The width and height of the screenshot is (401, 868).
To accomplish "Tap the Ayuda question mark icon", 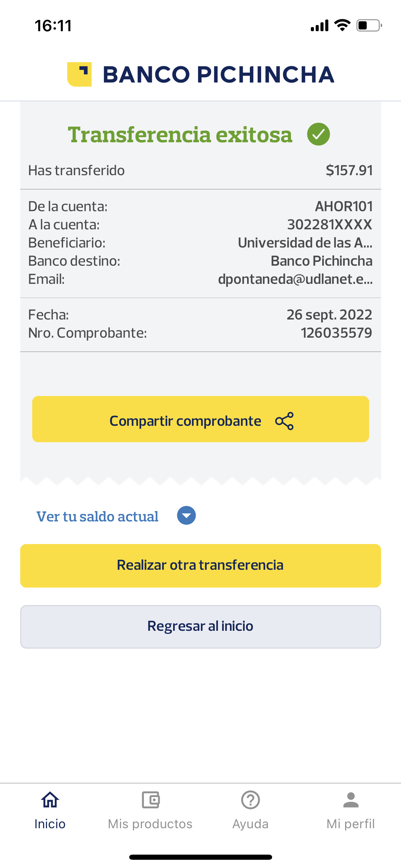I will (251, 800).
